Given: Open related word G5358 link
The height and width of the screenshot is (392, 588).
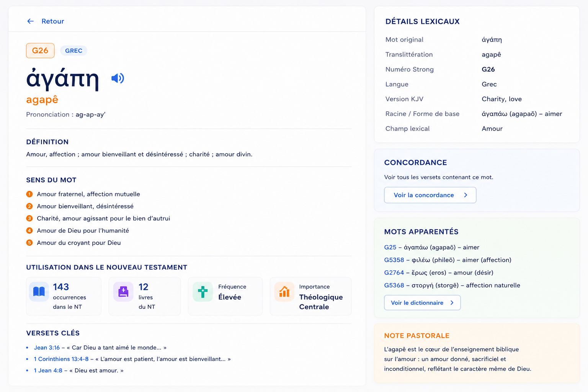Looking at the screenshot, I should point(394,260).
